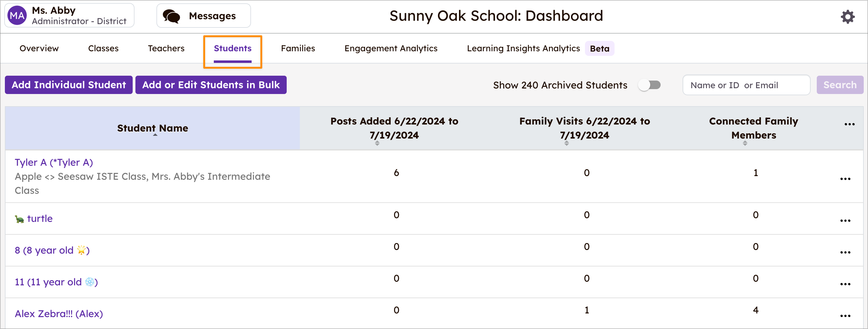Click Add Individual Student button

pos(69,85)
